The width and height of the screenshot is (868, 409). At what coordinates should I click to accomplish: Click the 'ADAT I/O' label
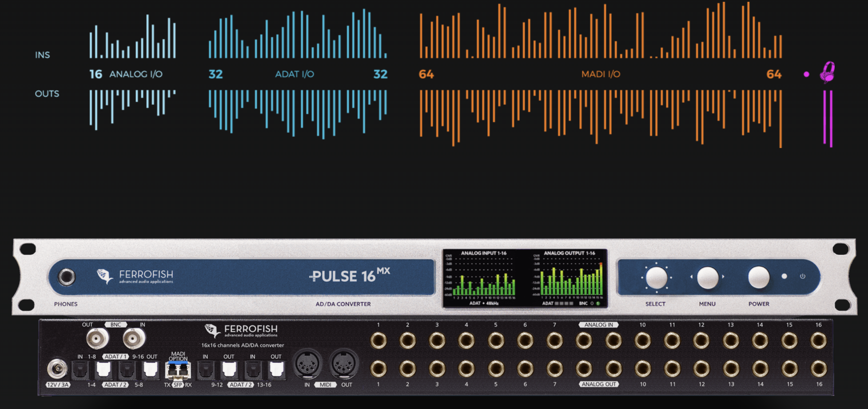295,74
